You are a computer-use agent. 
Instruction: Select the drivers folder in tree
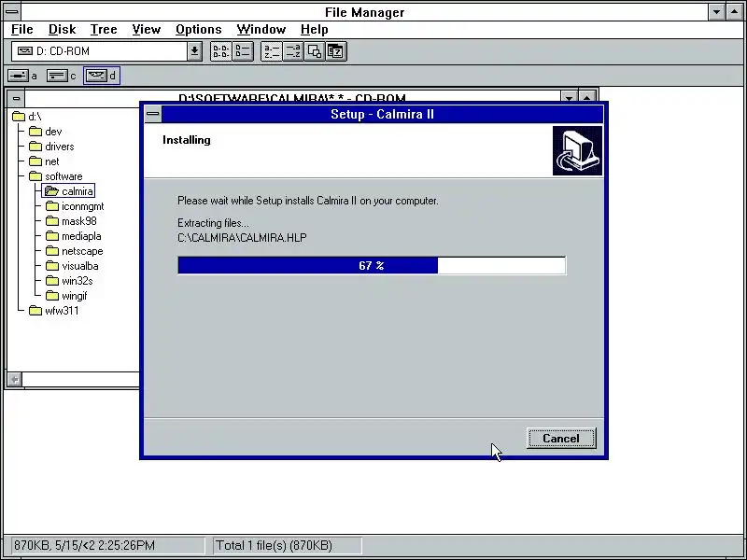pyautogui.click(x=51, y=147)
